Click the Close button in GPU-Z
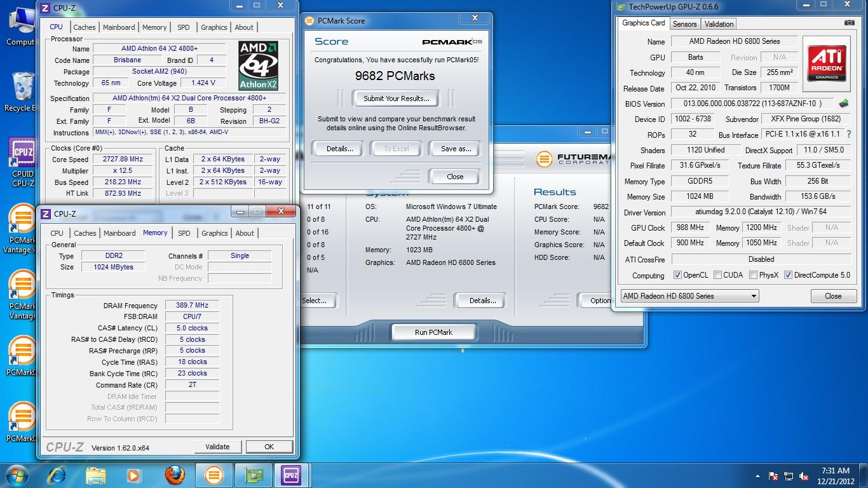This screenshot has height=488, width=868. tap(832, 296)
